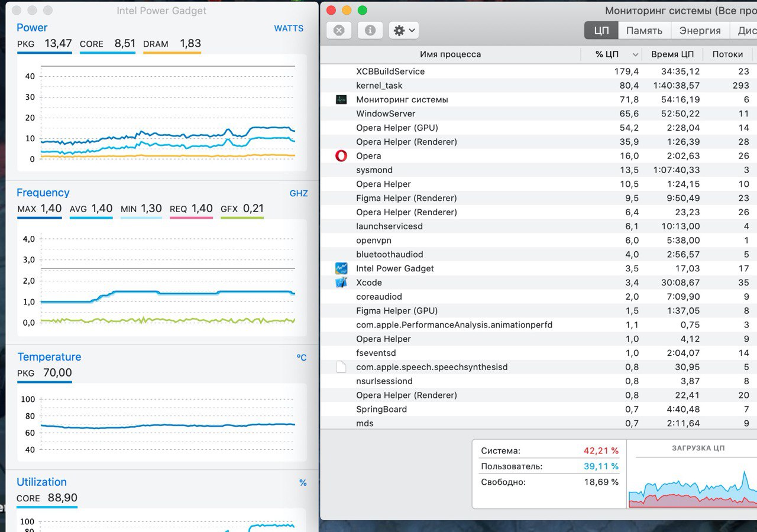Select the XCBBuildService row
This screenshot has width=757, height=532.
point(539,72)
